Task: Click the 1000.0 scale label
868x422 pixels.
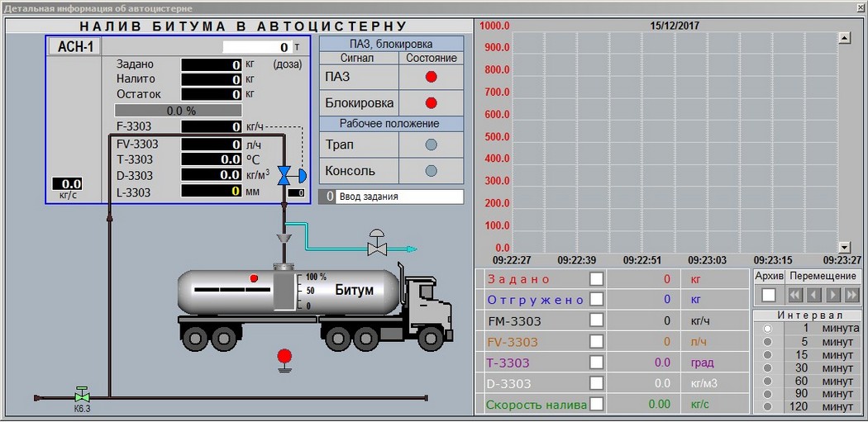Action: pos(494,26)
